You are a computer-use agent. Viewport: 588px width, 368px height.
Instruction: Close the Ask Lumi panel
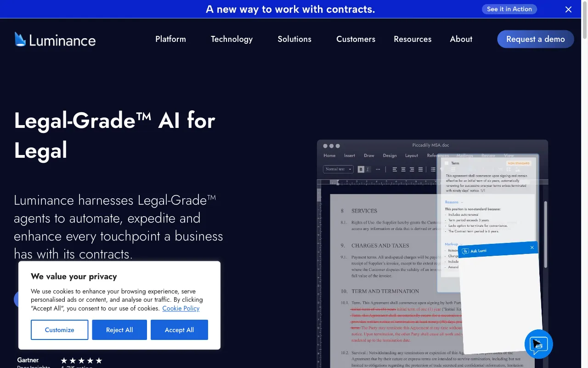532,247
